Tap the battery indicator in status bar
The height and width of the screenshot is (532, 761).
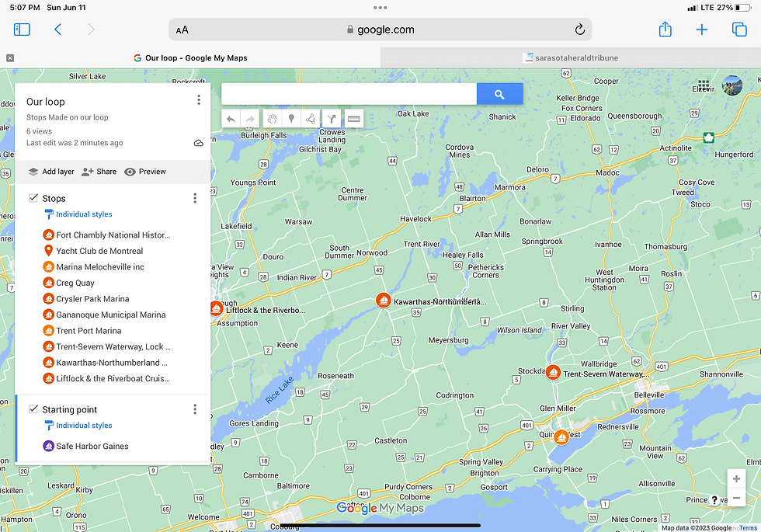743,8
